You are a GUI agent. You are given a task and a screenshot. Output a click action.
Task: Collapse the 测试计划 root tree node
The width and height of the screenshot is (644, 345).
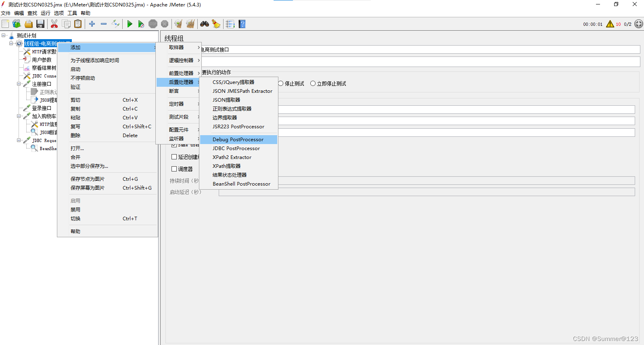4,36
